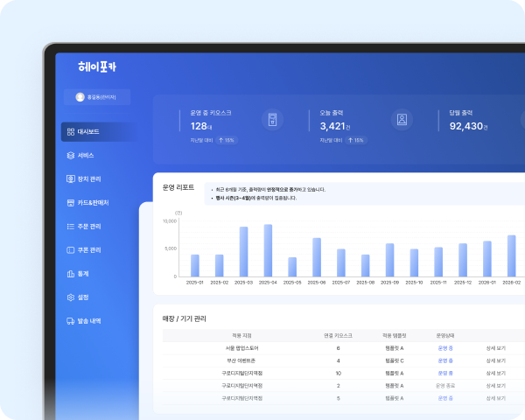Open the 대시보드 dashboard sidebar item
Screen dimensions: 525x420
click(x=99, y=132)
